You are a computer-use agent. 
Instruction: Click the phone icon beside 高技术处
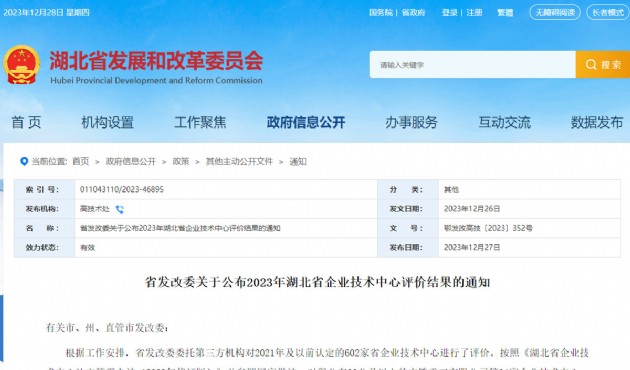click(120, 209)
